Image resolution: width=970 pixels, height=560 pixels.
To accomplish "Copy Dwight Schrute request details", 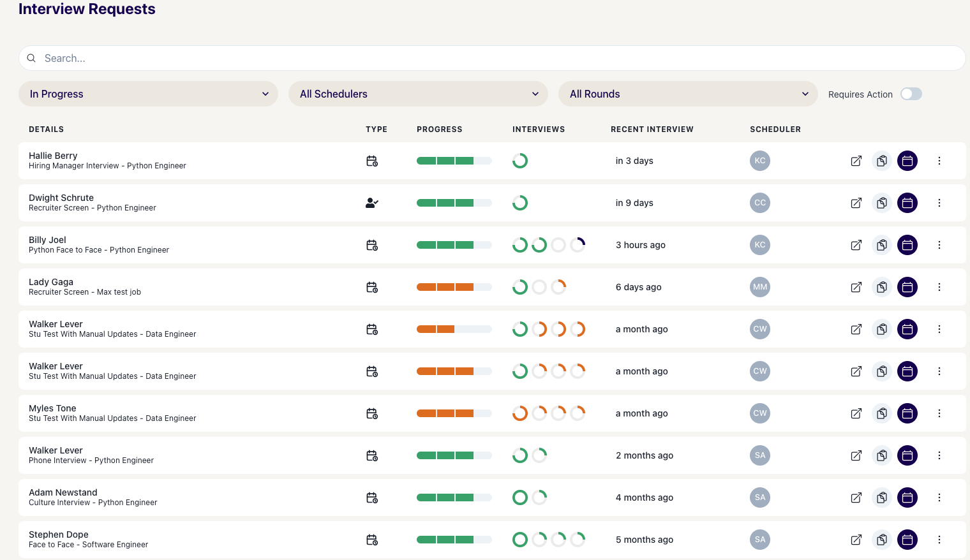I will 882,203.
